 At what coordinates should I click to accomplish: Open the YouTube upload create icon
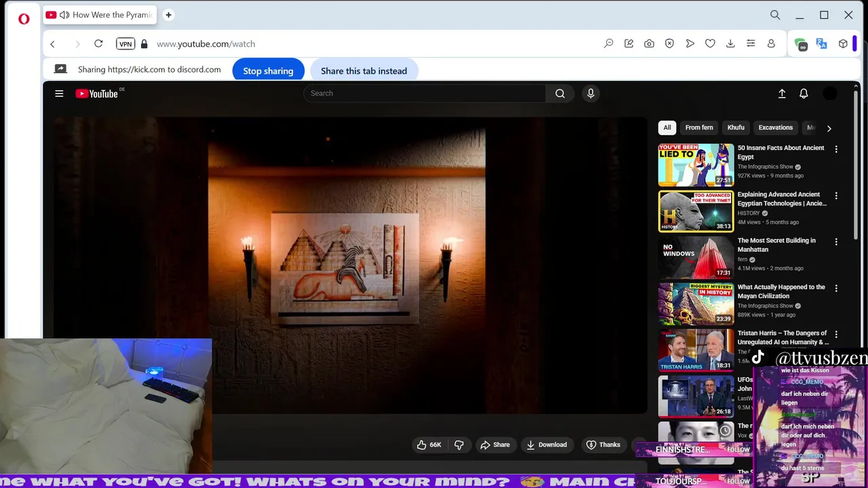click(782, 94)
